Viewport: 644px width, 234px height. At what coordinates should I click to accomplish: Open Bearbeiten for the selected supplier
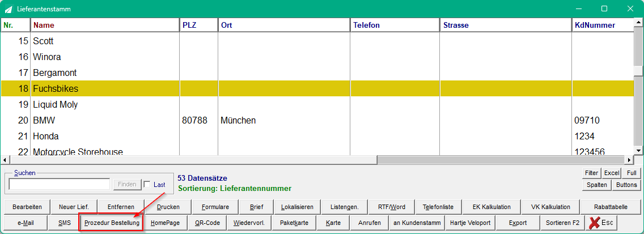coord(27,207)
